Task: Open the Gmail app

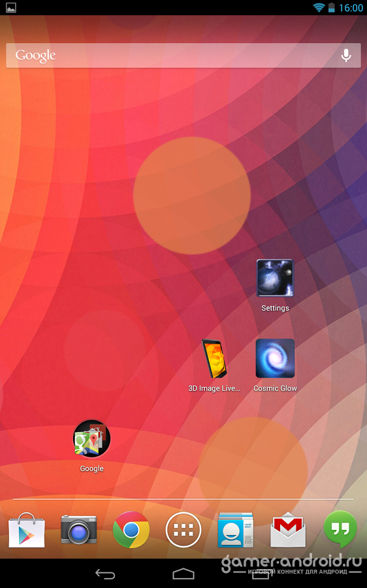Action: click(288, 529)
